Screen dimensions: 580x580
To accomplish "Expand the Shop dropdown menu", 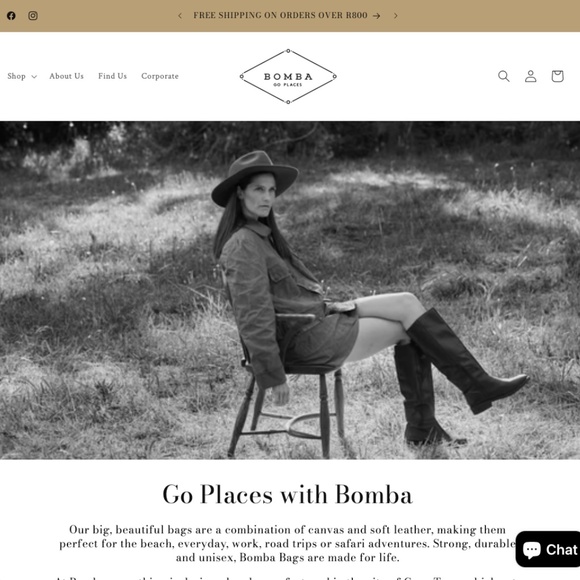I will [x=22, y=76].
